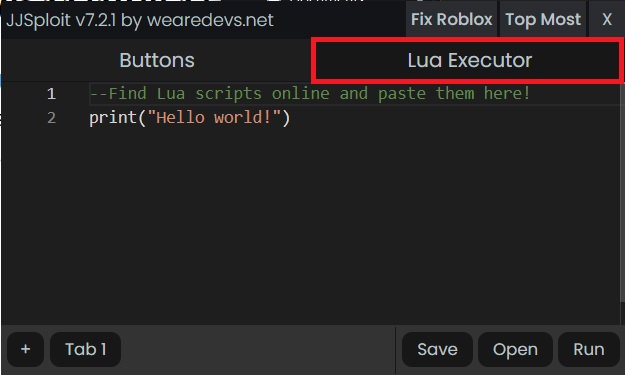
Task: Click the word Find in the comment
Action: pyautogui.click(x=128, y=94)
